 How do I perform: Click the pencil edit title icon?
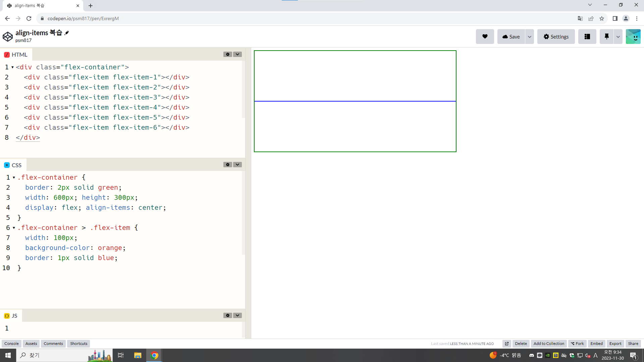coord(67,33)
